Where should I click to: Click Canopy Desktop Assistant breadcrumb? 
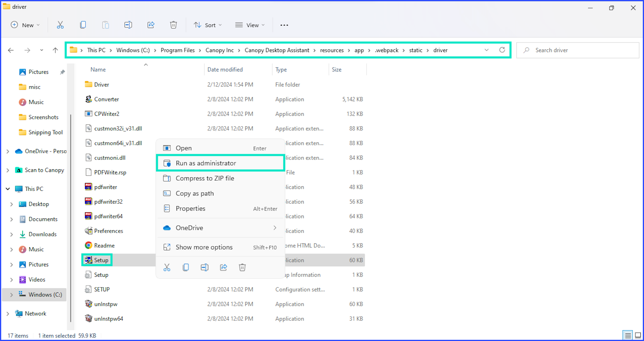click(277, 50)
